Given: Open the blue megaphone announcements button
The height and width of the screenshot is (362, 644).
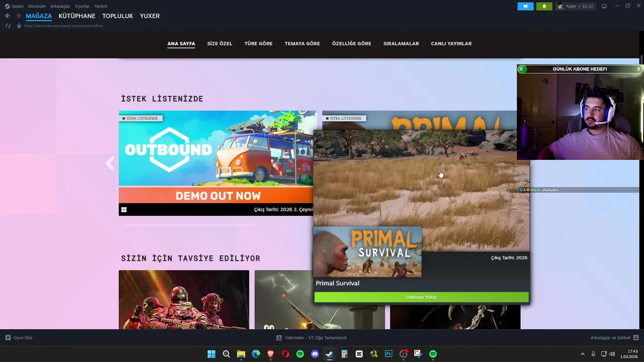Looking at the screenshot, I should click(x=525, y=6).
